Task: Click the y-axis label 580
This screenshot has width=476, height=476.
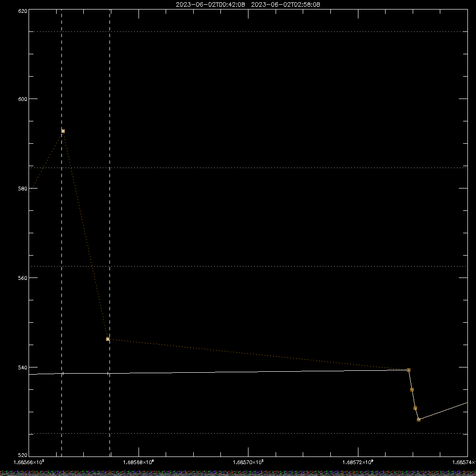Action: point(23,188)
